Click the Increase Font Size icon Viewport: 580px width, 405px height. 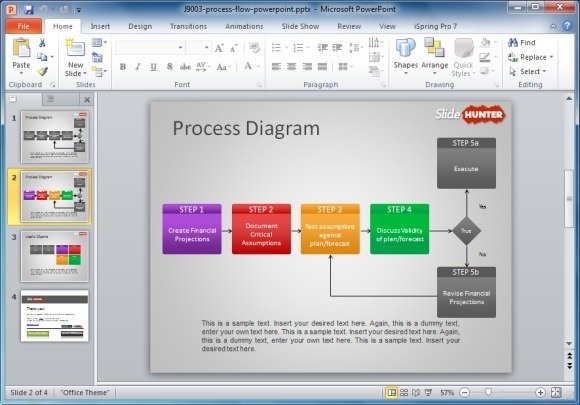[219, 48]
